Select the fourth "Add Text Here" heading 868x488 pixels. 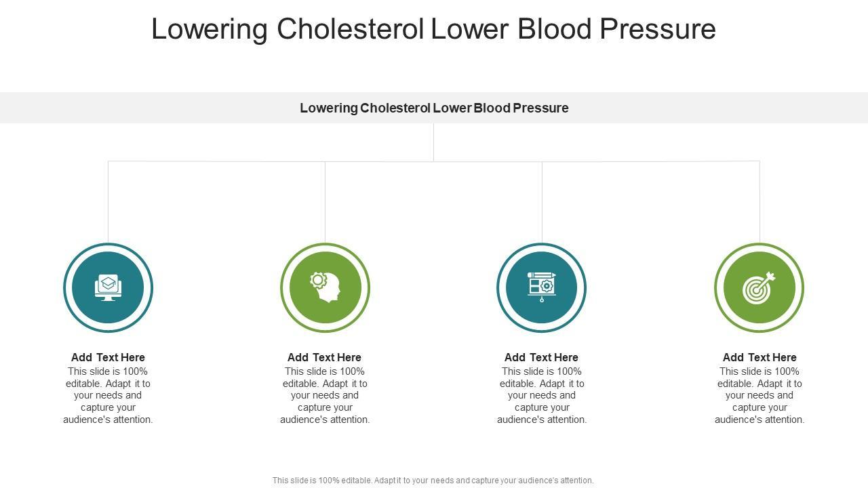click(759, 357)
